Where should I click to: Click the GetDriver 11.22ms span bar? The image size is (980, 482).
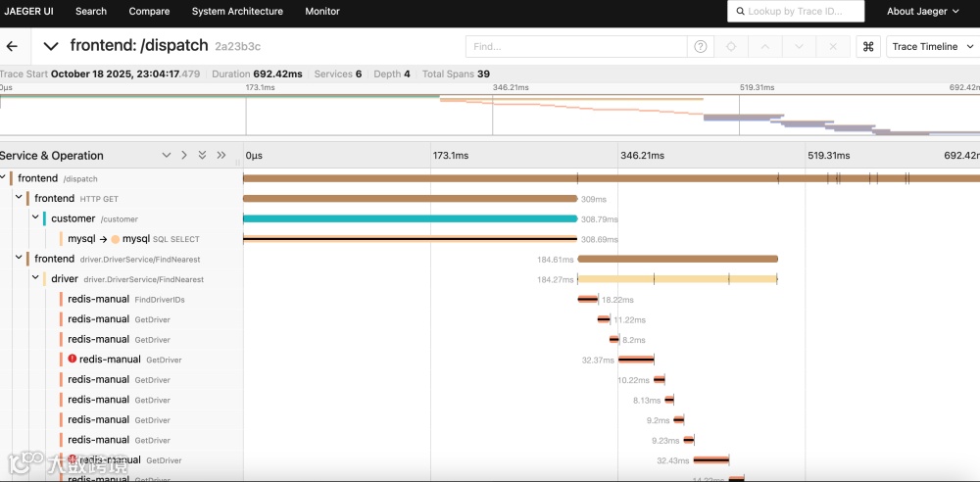point(604,319)
